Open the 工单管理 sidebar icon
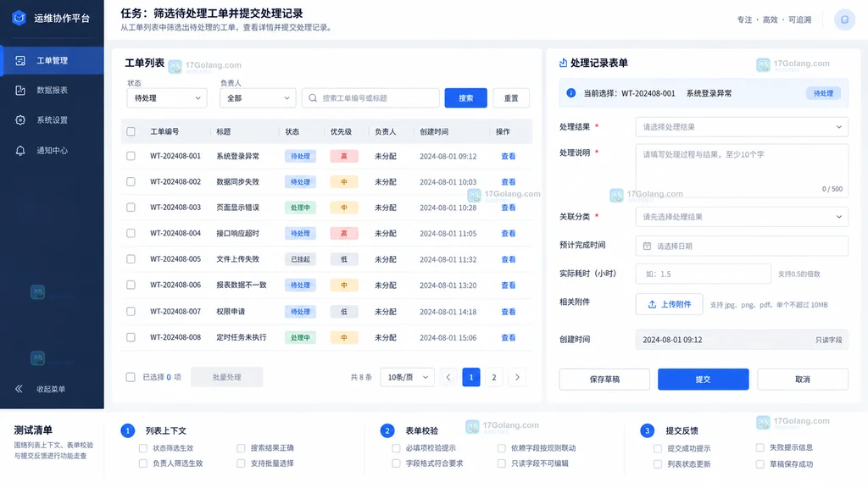Viewport: 868px width, 488px height. tap(20, 60)
